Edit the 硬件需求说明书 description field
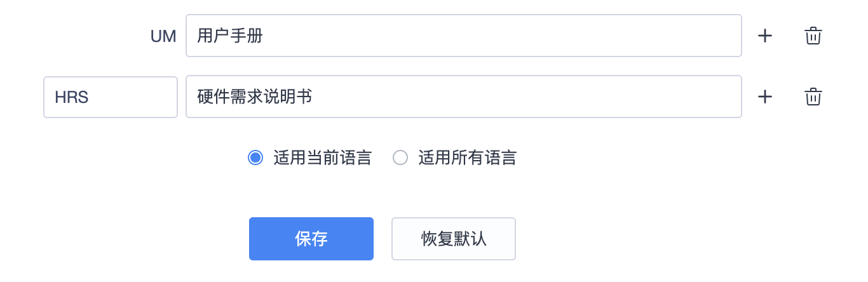This screenshot has height=282, width=868. [463, 97]
